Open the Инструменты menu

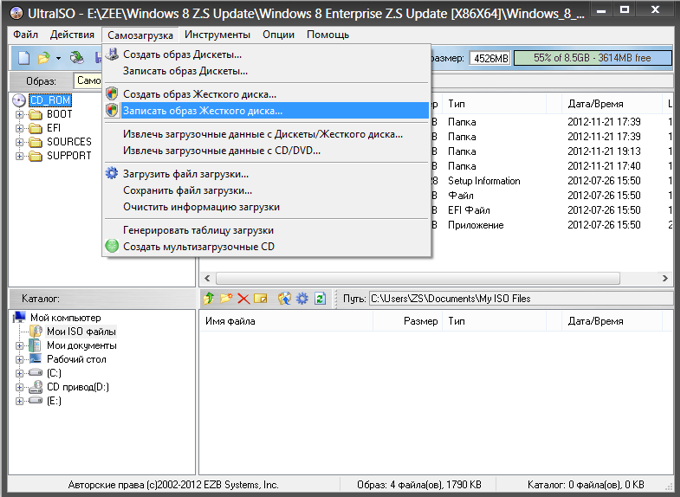[217, 35]
